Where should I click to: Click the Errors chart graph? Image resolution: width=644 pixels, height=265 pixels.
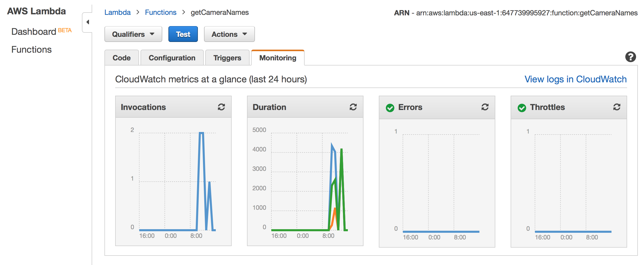pos(441,183)
